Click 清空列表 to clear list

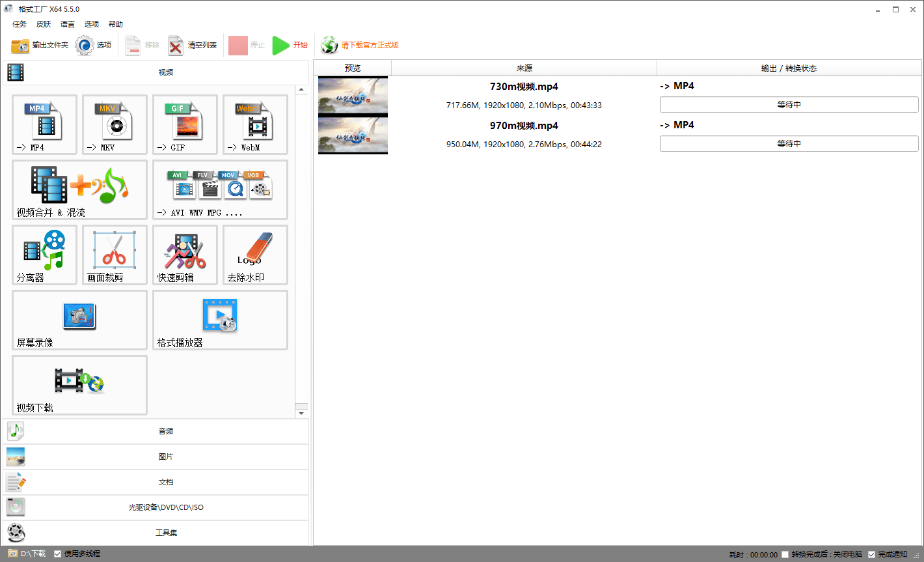pos(193,45)
